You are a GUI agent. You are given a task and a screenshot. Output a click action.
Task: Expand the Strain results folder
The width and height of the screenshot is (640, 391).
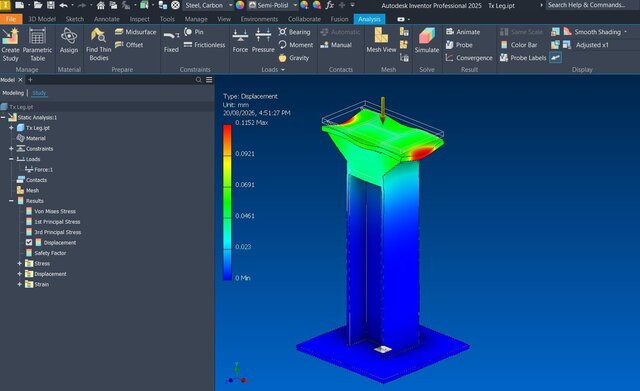pos(20,284)
